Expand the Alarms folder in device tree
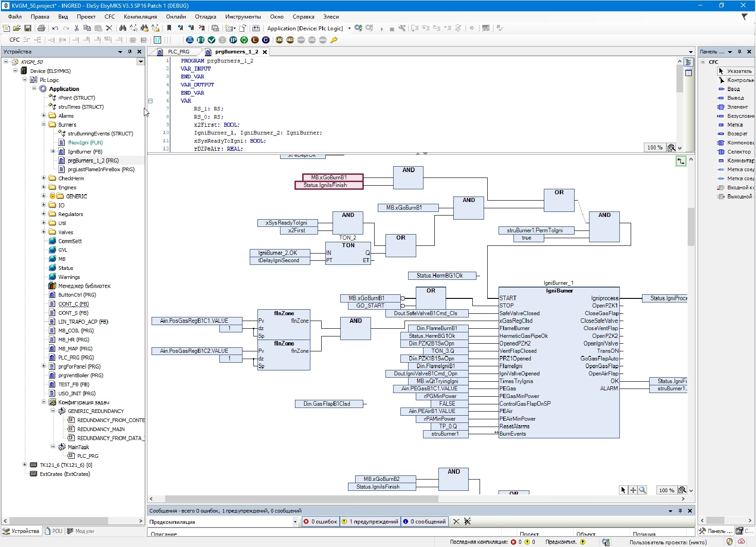Screen dimensions: 756x547 (44, 115)
